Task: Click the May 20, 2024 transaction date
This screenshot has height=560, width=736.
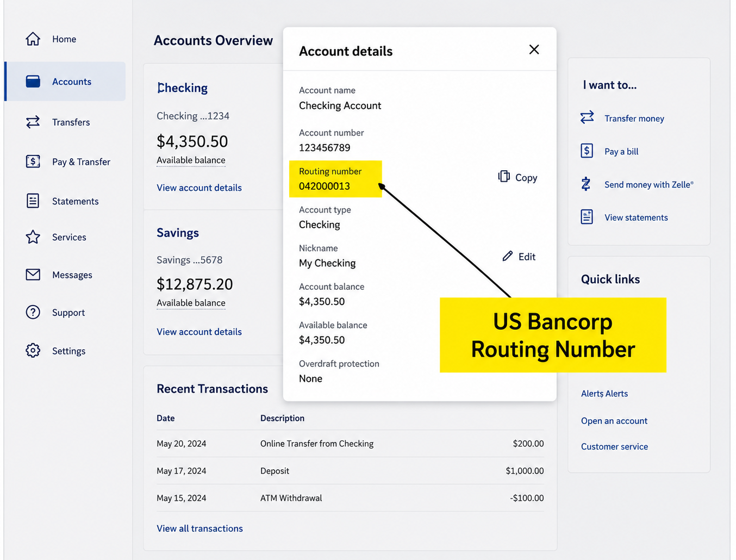Action: [181, 444]
